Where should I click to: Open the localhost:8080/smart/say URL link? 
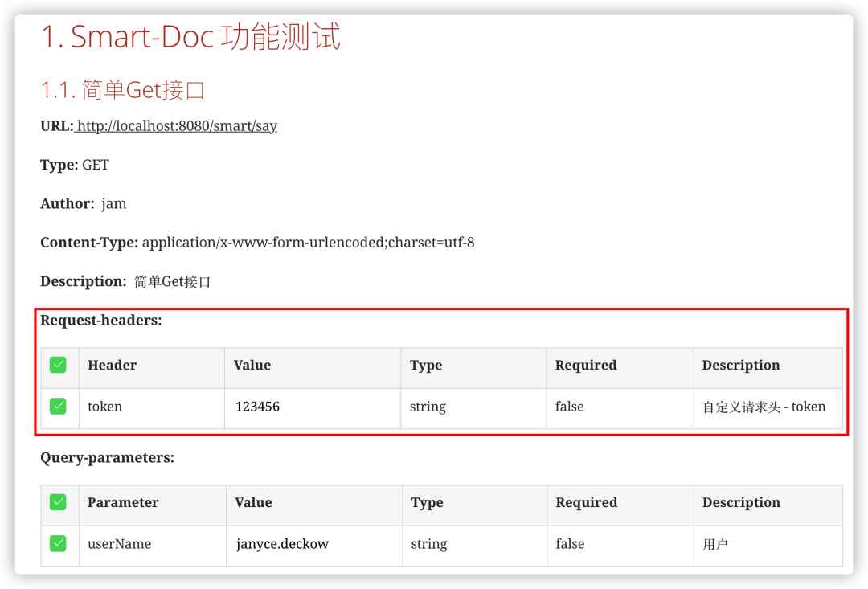point(175,125)
